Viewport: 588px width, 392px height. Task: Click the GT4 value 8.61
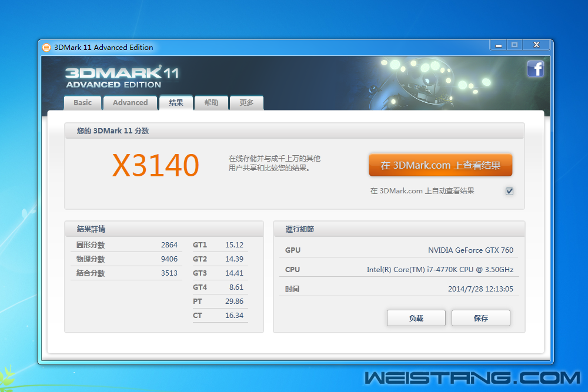(236, 287)
